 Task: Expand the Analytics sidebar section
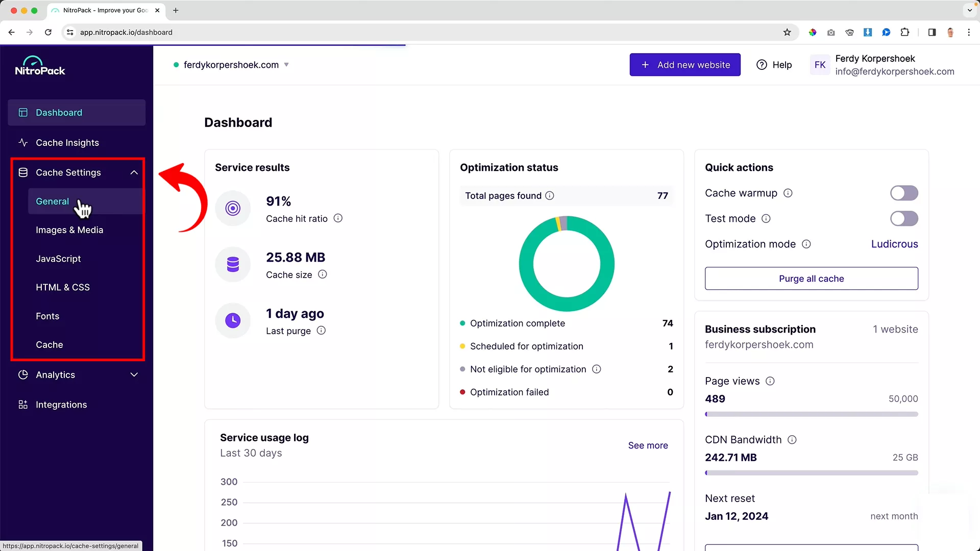coord(134,375)
